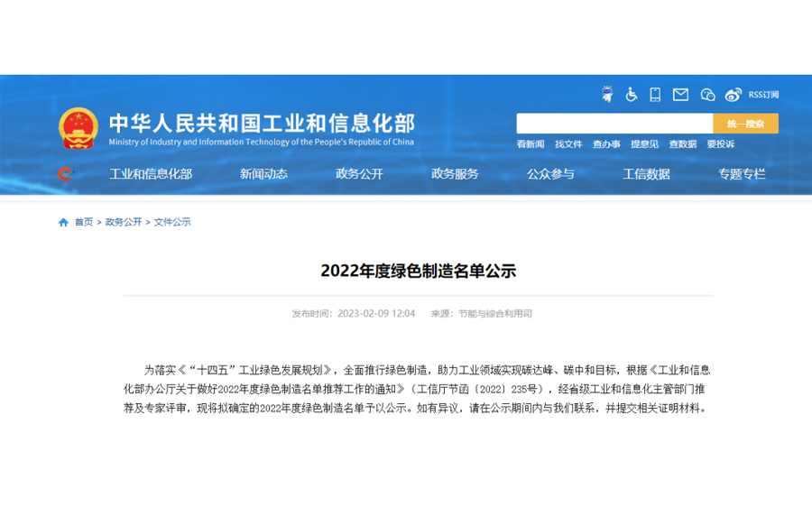Open the Weibo icon
Viewport: 812px width, 507px height.
pyautogui.click(x=733, y=95)
